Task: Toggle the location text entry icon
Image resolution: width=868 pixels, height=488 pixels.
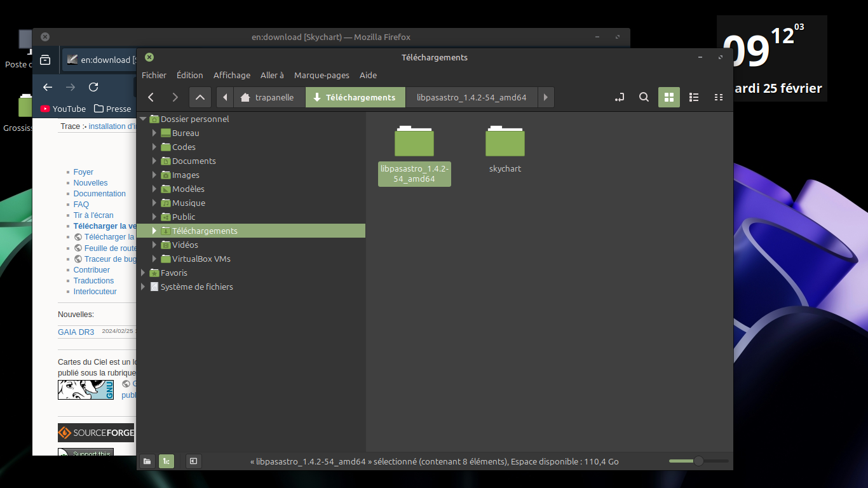Action: 620,97
